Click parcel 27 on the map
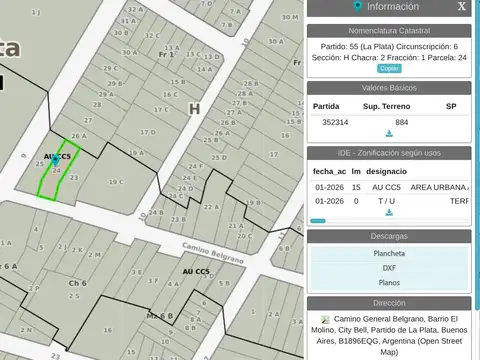The height and width of the screenshot is (360, 480). pos(88,120)
